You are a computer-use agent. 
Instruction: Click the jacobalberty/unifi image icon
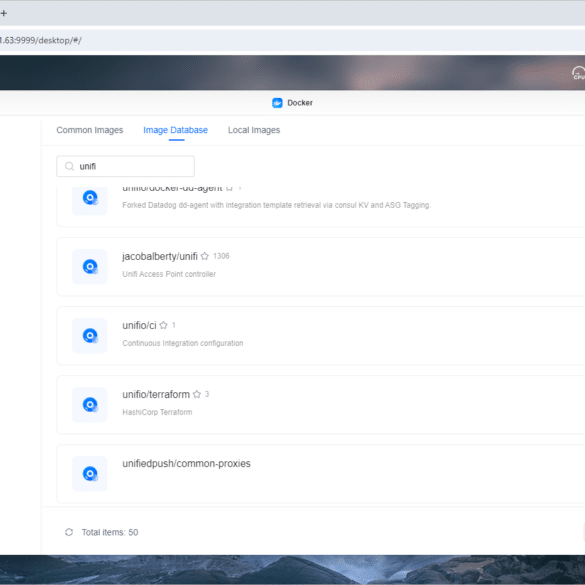click(x=90, y=266)
